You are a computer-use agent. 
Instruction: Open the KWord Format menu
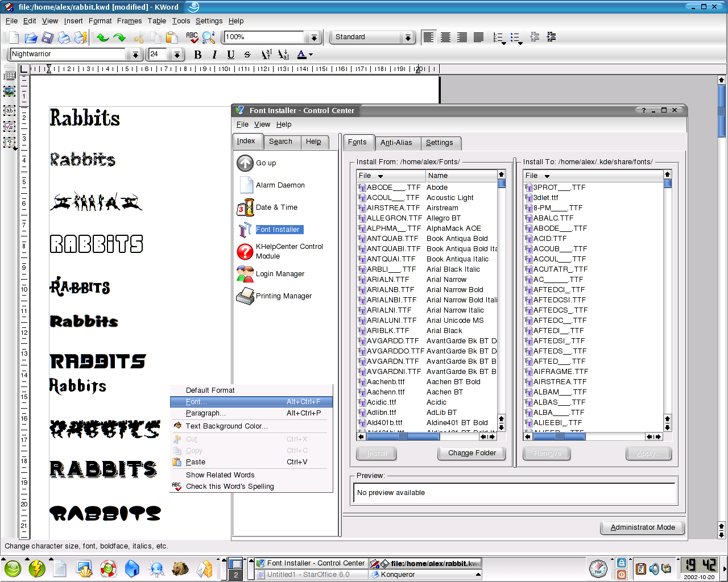point(100,21)
